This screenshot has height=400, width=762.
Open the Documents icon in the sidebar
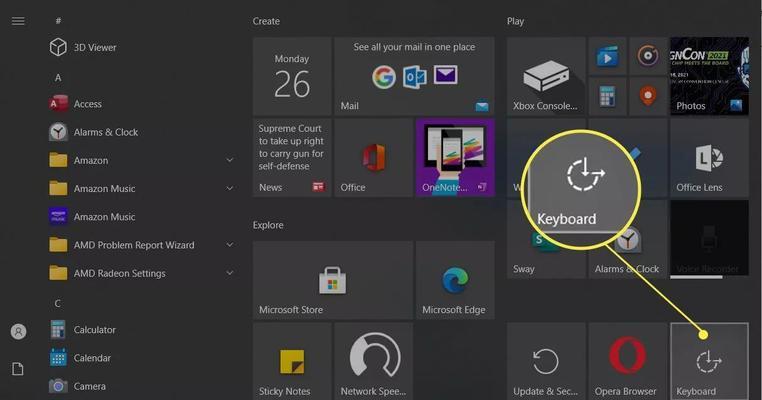18,369
